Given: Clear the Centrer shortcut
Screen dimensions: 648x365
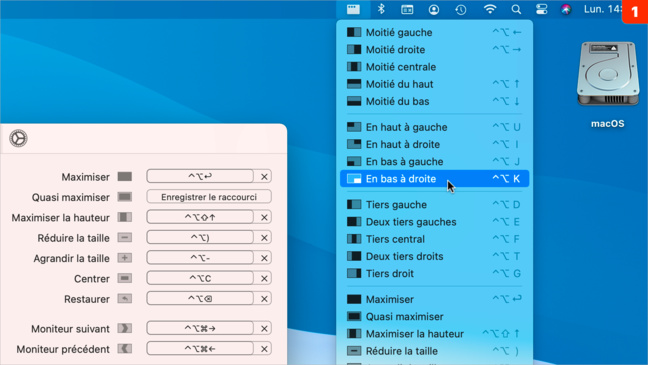Looking at the screenshot, I should tap(264, 279).
